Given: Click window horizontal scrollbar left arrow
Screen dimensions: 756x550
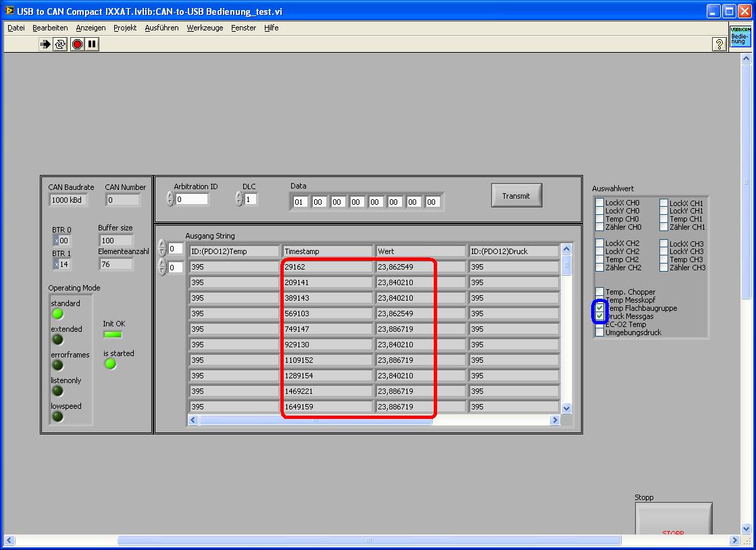Looking at the screenshot, I should (9, 541).
